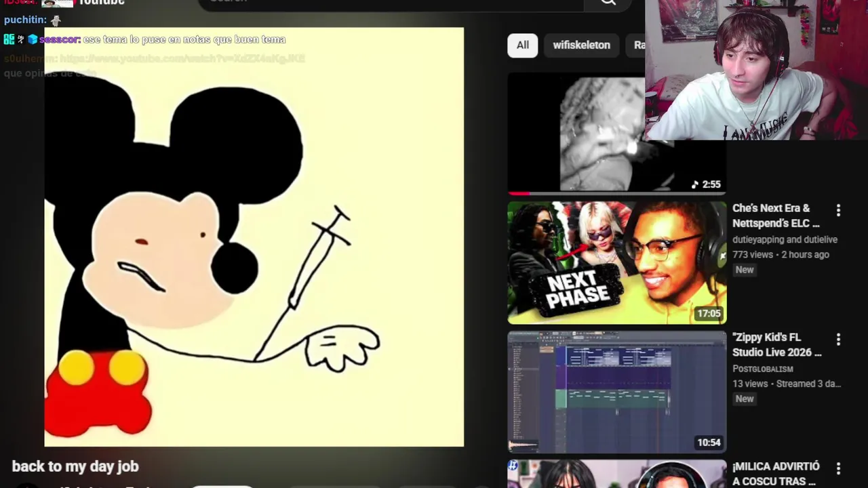Image resolution: width=868 pixels, height=488 pixels.
Task: Open the "Zippy Kid's FL Studio Live 2026" title
Action: [x=777, y=344]
